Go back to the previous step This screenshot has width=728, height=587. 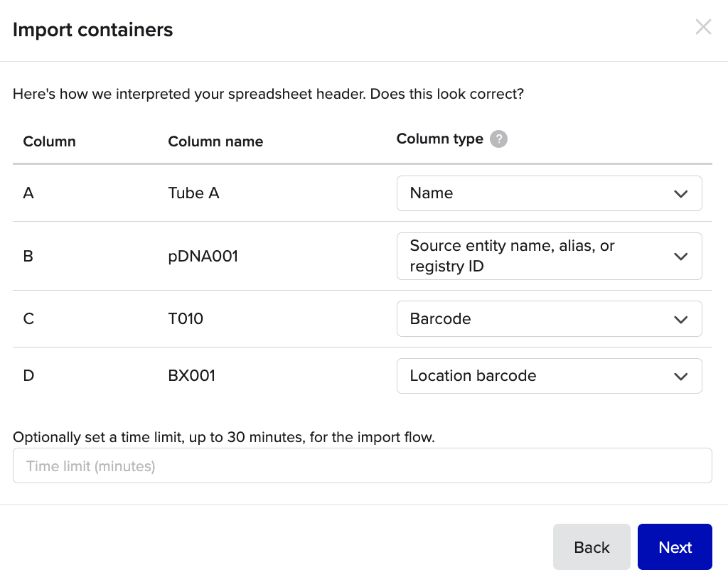(x=591, y=546)
